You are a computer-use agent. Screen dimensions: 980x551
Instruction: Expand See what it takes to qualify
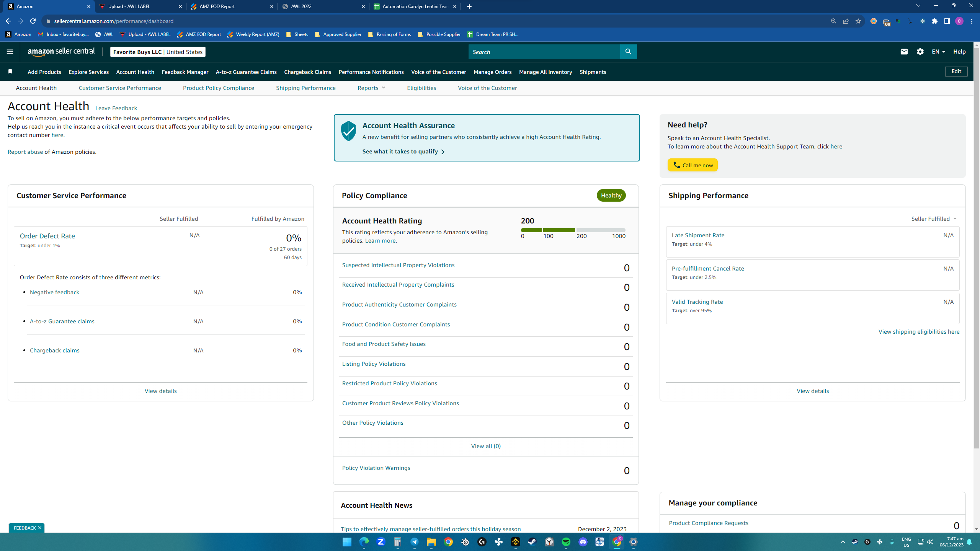click(403, 152)
